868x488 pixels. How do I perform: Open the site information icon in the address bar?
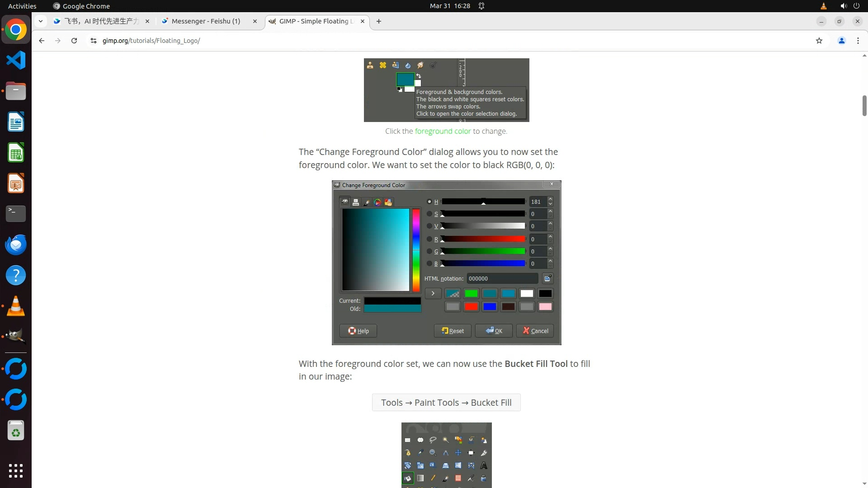[x=93, y=41]
